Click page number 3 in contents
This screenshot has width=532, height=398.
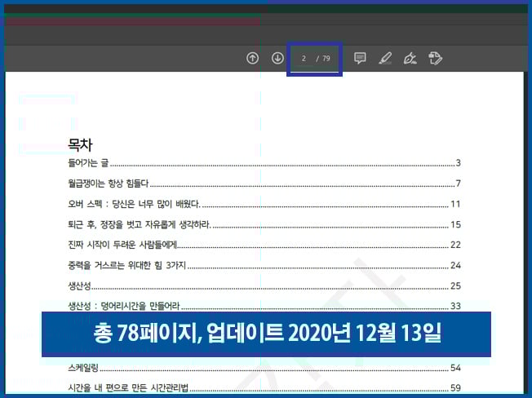[x=458, y=163]
